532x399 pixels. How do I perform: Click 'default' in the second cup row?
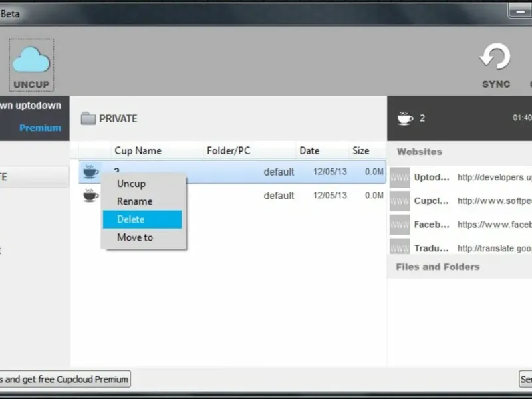(x=279, y=196)
